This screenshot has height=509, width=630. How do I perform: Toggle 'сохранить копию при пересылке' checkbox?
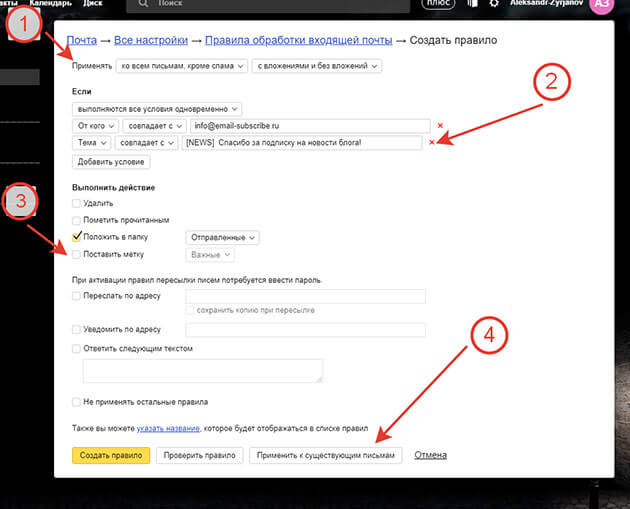click(190, 310)
